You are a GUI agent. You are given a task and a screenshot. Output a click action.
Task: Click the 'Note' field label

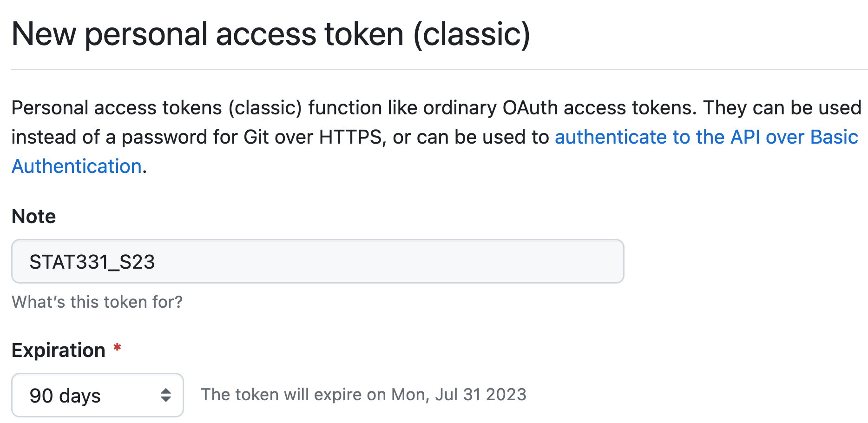click(x=34, y=217)
